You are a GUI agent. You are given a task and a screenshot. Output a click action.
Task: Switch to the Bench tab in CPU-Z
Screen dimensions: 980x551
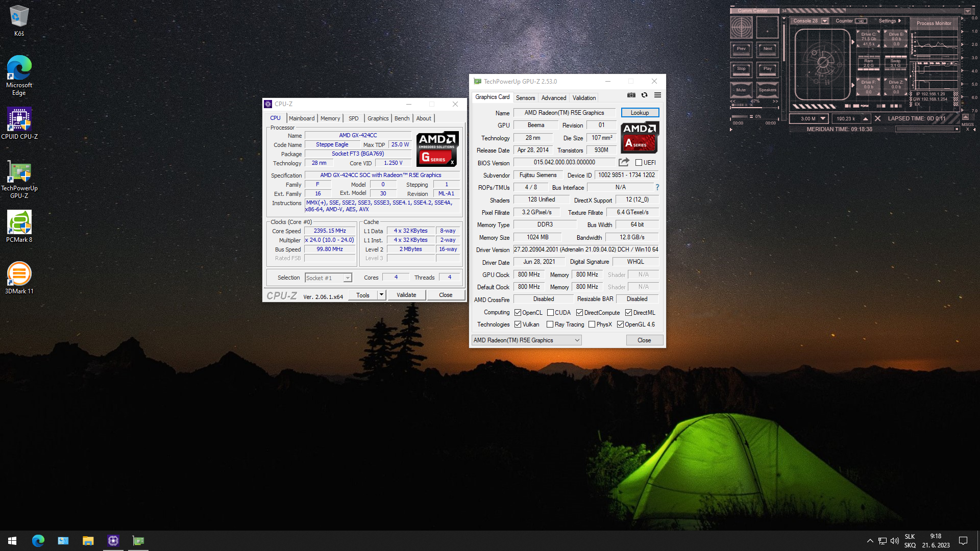tap(402, 118)
